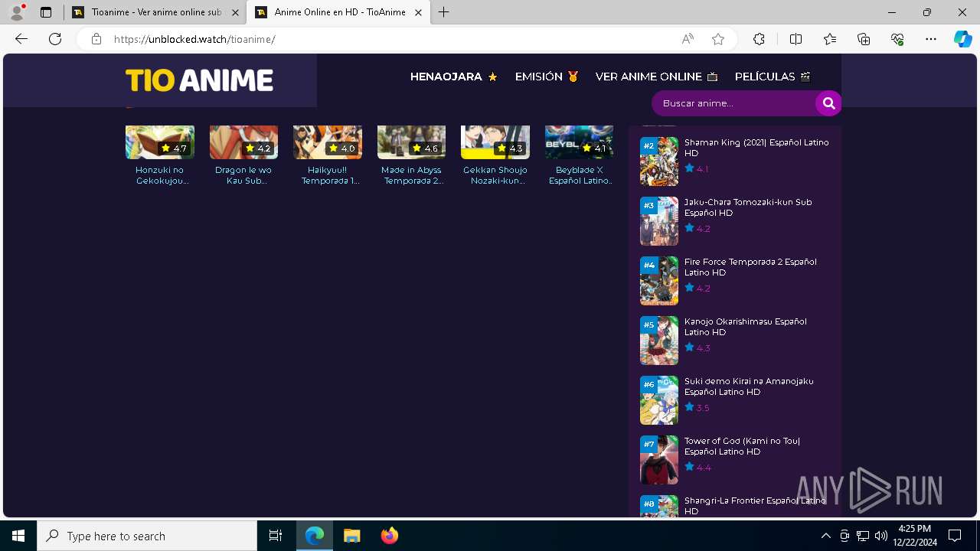Image resolution: width=980 pixels, height=551 pixels.
Task: Open EMISIÓN menu item
Action: tap(547, 77)
